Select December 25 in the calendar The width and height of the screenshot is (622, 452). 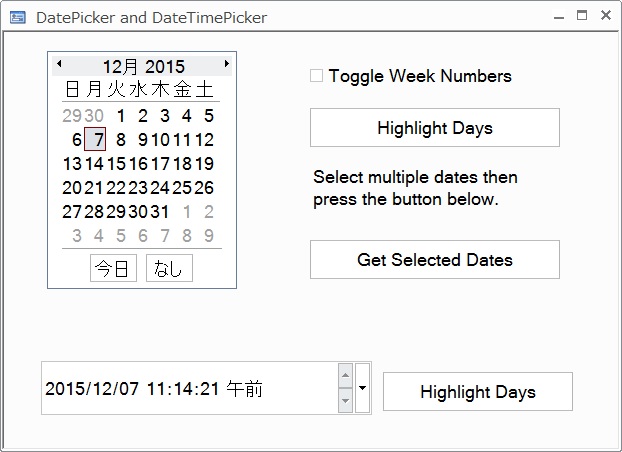(x=182, y=188)
